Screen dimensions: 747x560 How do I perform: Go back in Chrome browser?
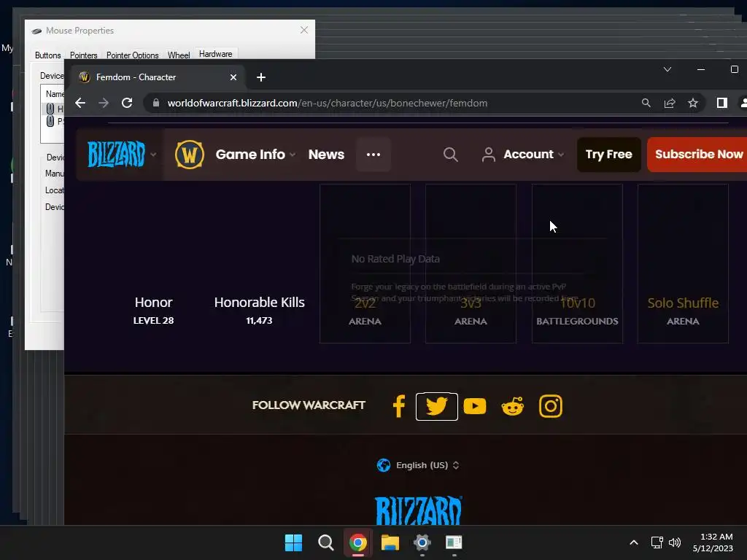(x=80, y=103)
